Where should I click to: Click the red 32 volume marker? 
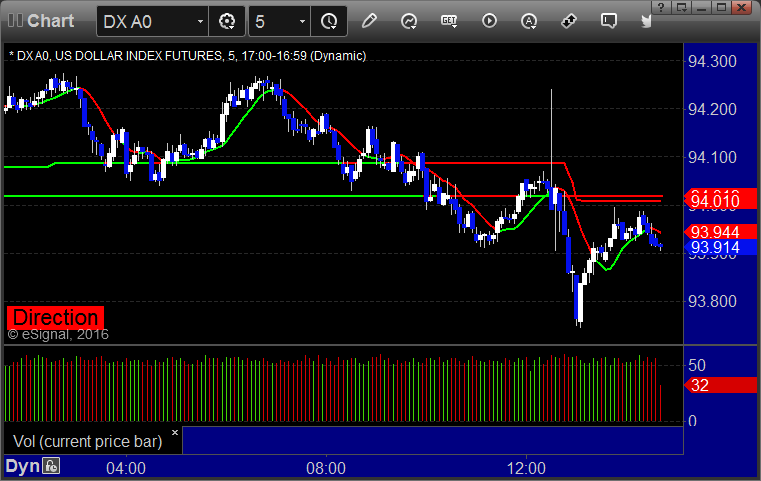point(720,385)
